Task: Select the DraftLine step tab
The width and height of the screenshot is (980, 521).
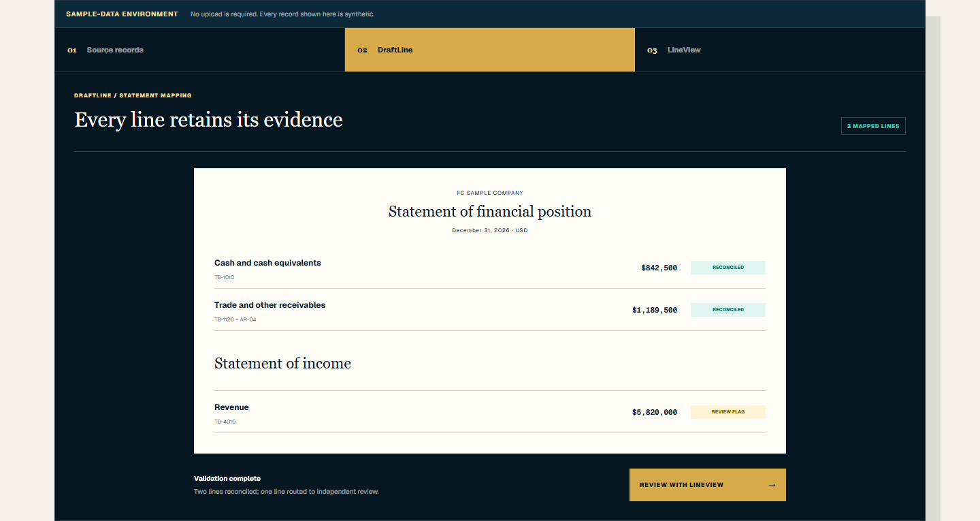Action: [490, 50]
